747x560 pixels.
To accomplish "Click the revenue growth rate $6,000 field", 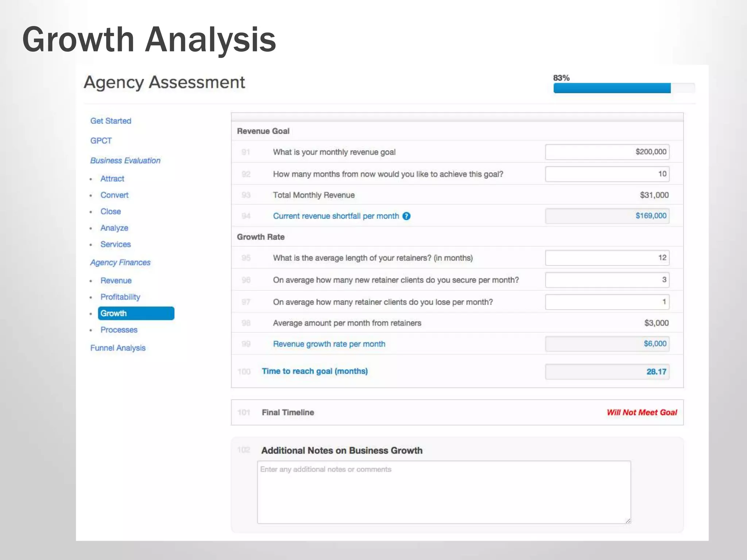I will 607,344.
